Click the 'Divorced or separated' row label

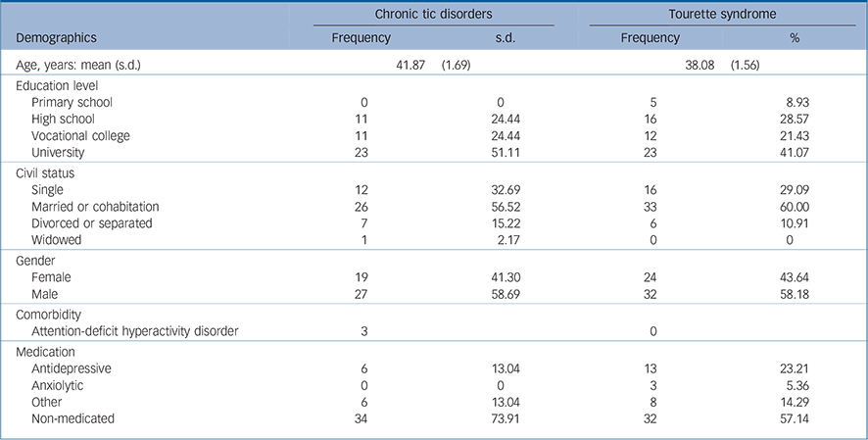(92, 223)
